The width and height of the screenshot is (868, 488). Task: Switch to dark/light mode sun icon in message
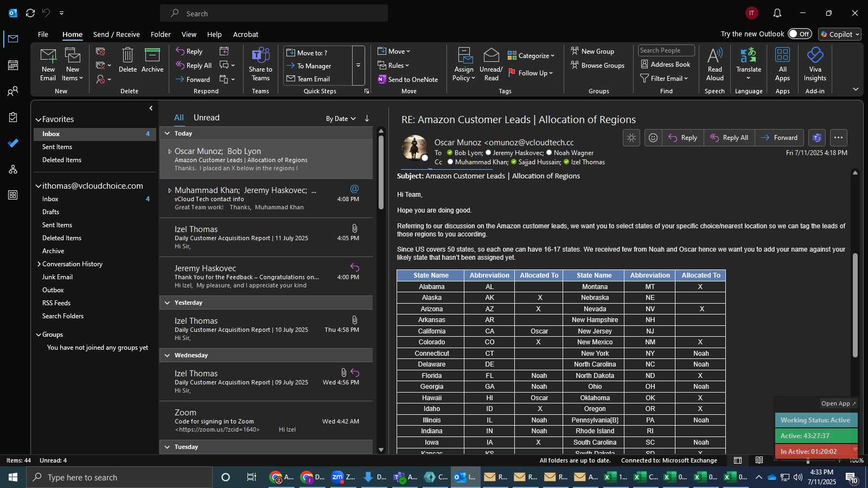point(631,138)
